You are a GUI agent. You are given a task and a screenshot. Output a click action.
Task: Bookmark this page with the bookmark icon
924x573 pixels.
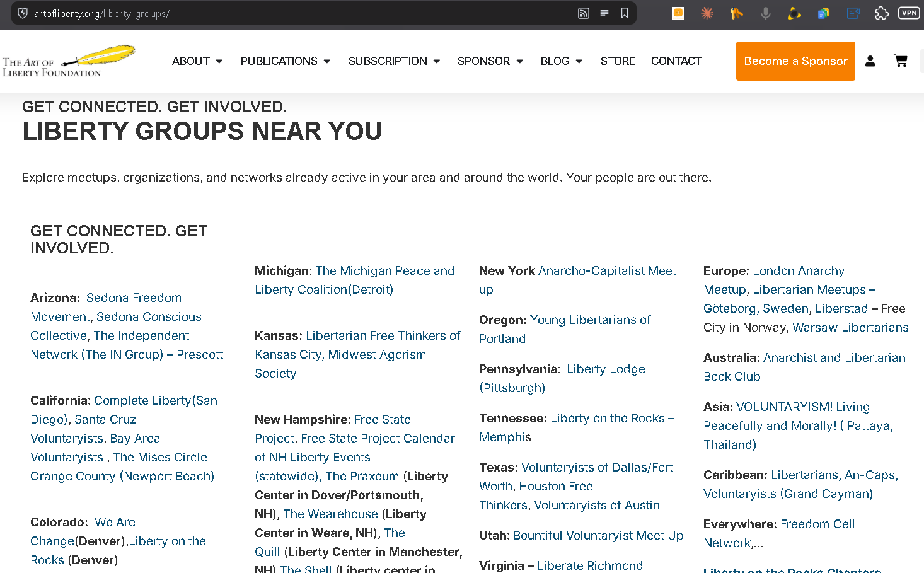click(x=625, y=13)
